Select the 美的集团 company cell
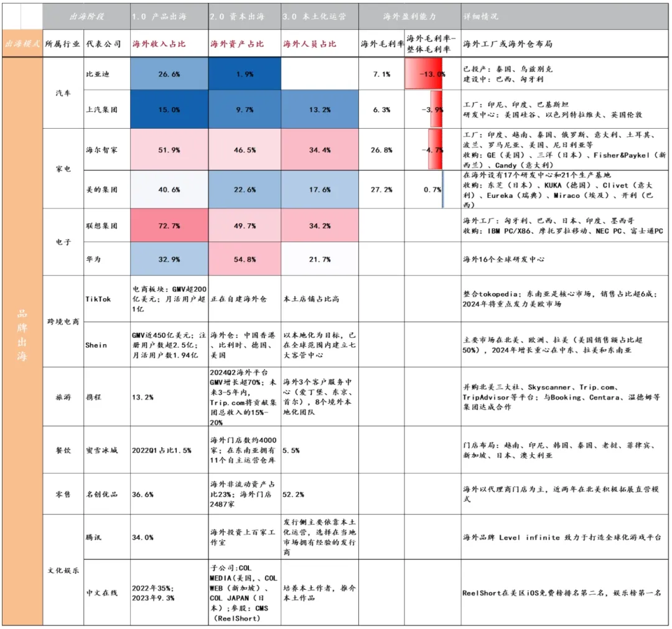The width and height of the screenshot is (672, 629). click(107, 189)
